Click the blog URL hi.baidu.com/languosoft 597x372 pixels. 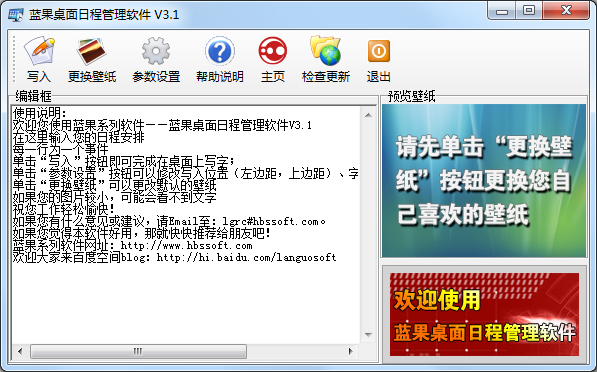click(246, 257)
